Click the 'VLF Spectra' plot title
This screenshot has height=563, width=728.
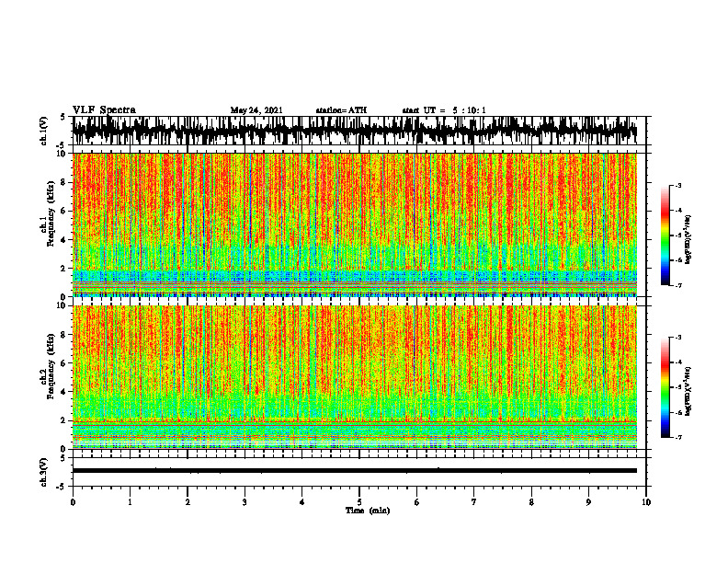[104, 110]
